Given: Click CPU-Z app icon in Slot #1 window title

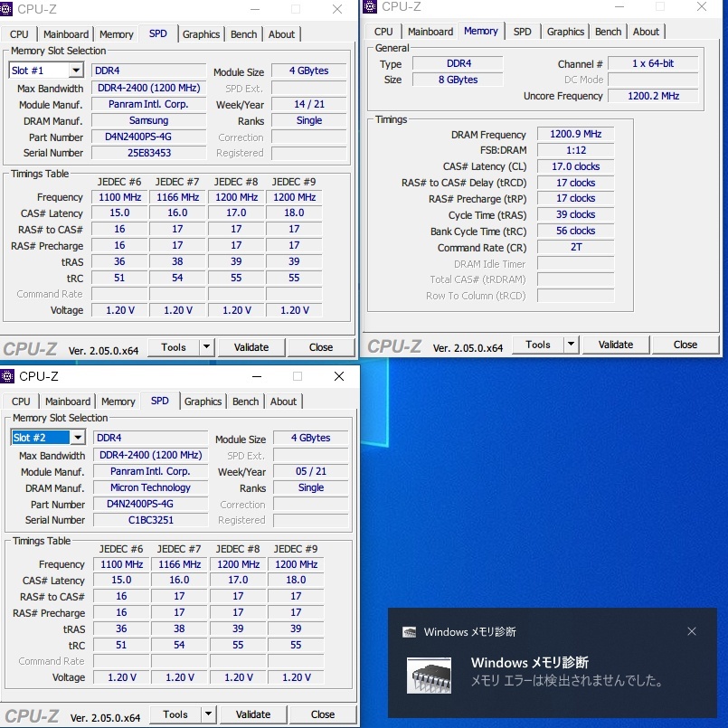Looking at the screenshot, I should [x=5, y=9].
